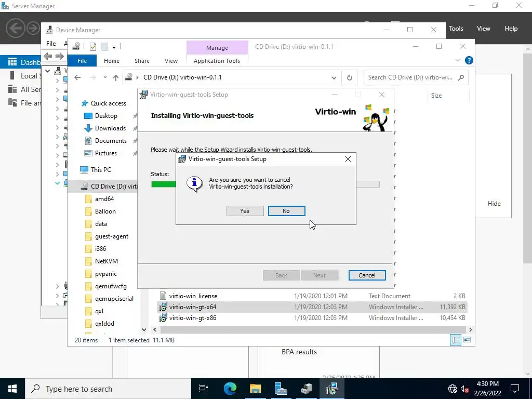
Task: Open the data folder
Action: point(101,224)
